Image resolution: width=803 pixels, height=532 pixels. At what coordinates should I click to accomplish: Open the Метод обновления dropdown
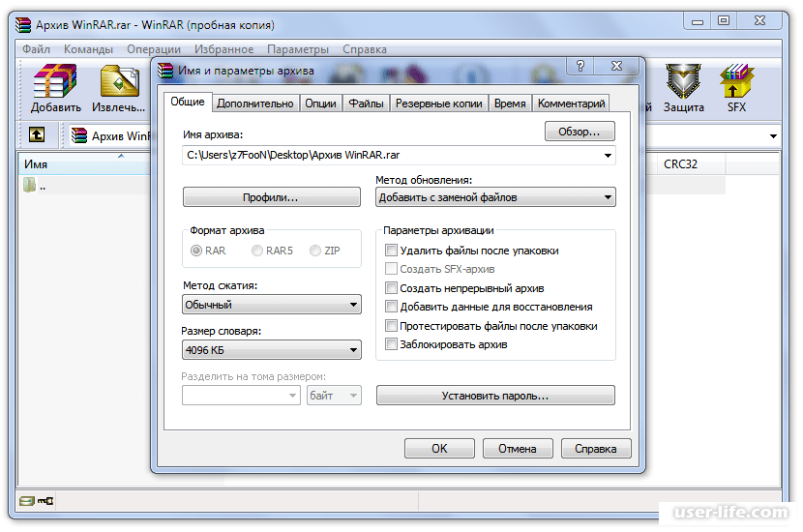(x=495, y=197)
